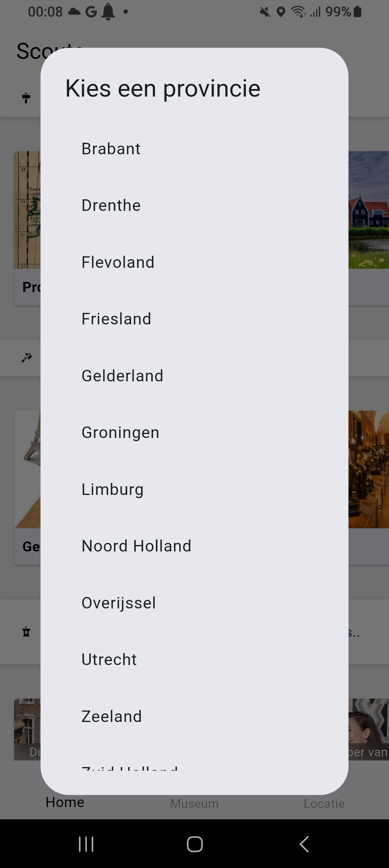Choose Utrecht in province dialog
389x868 pixels.
[x=194, y=660]
